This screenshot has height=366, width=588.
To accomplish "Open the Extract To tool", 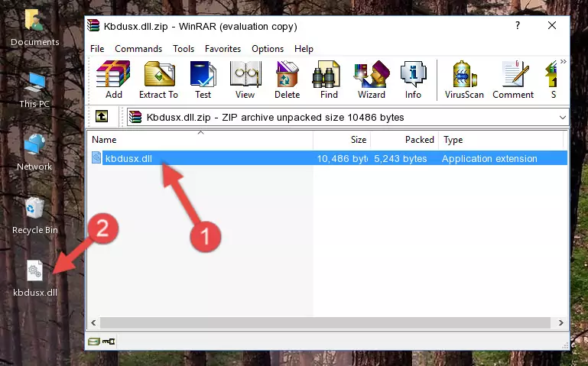I will (158, 79).
